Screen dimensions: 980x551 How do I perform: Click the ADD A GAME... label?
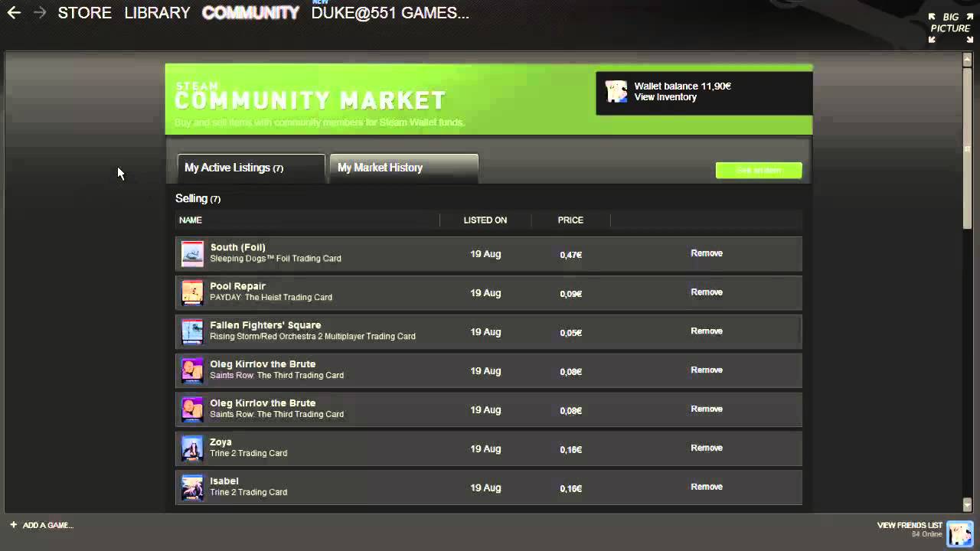pos(48,525)
